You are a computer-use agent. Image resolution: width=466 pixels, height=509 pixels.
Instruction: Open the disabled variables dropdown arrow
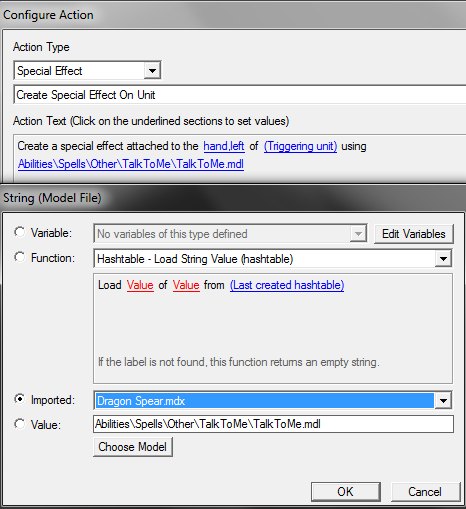[358, 234]
